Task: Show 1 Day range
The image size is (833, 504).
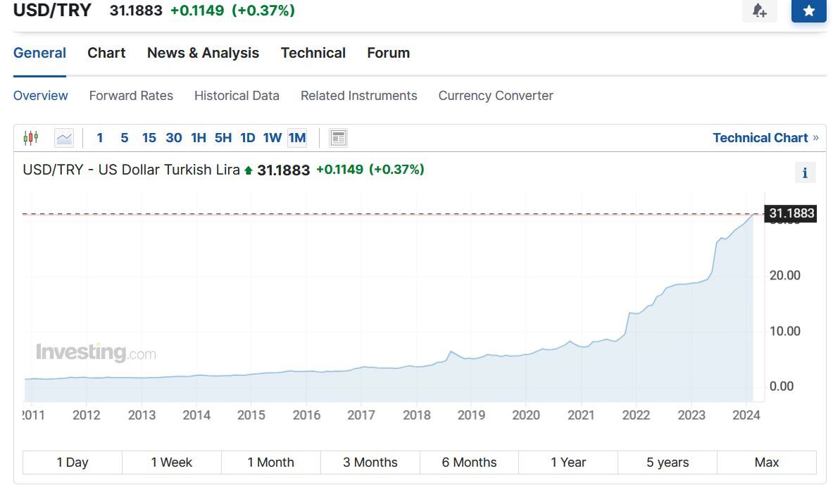Action: [73, 462]
